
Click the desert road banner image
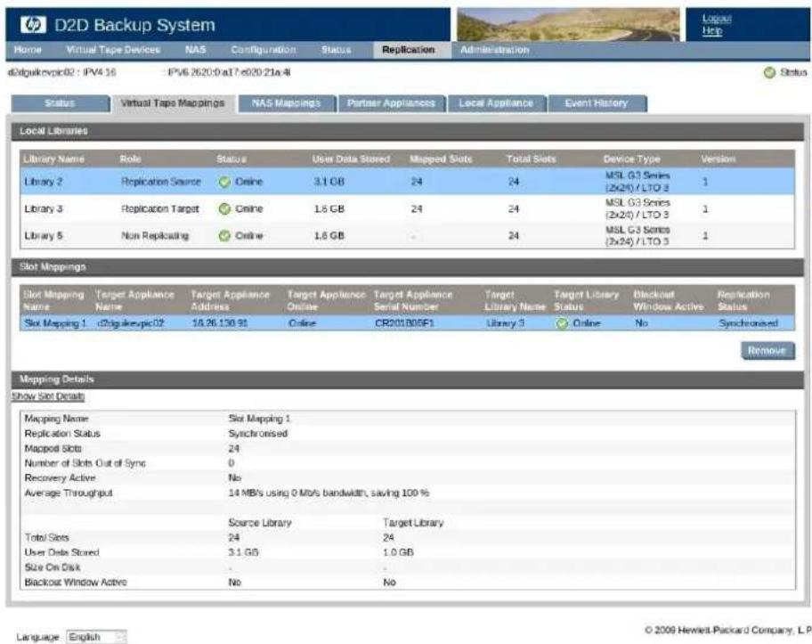click(x=568, y=24)
